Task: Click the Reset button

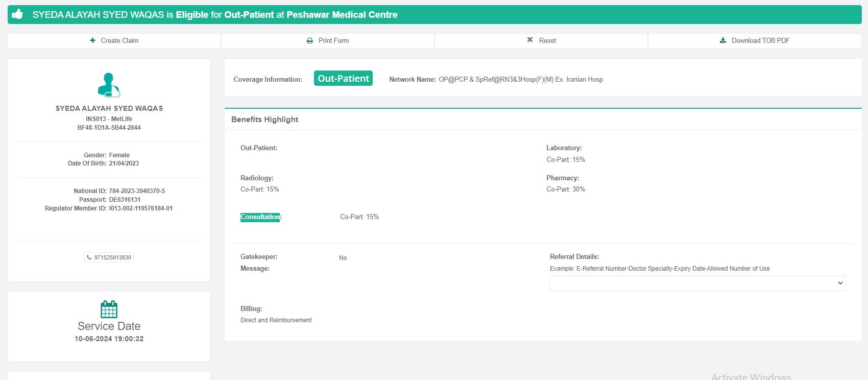Action: [x=541, y=41]
